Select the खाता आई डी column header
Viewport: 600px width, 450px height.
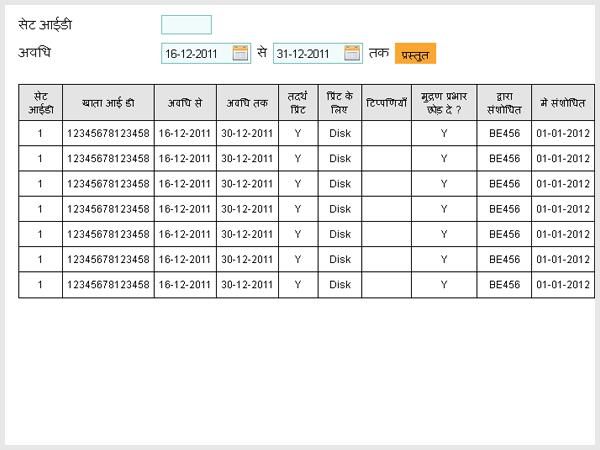108,103
